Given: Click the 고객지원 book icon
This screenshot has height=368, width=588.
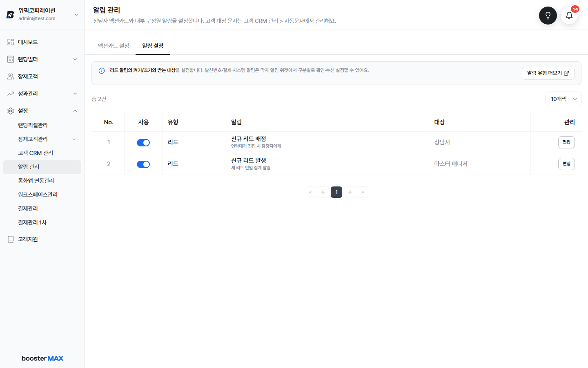Looking at the screenshot, I should point(11,239).
